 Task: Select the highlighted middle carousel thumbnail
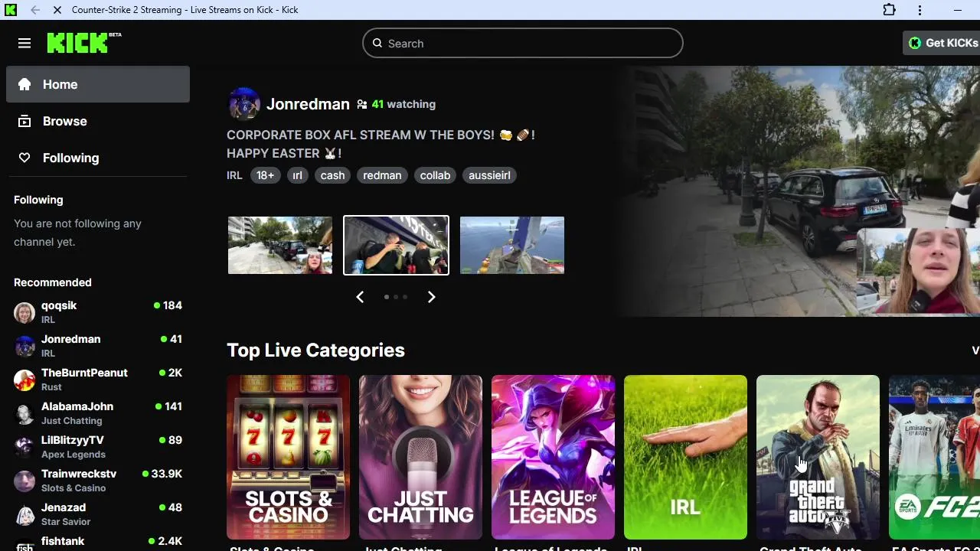point(396,245)
